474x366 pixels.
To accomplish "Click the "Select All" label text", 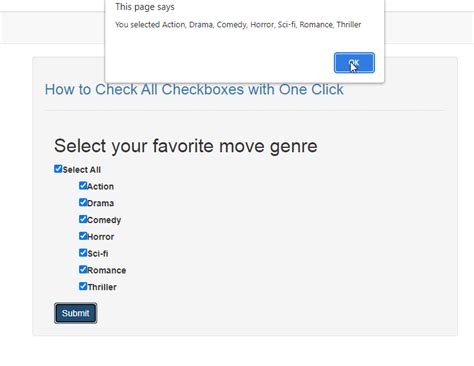I will pos(82,170).
